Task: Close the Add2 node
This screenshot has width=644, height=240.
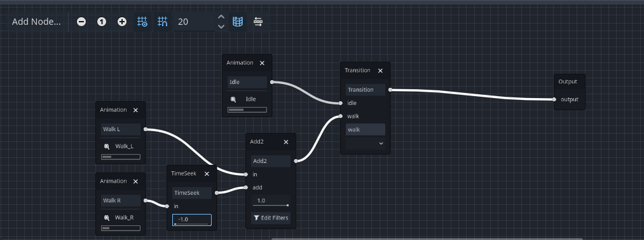Action: tap(286, 142)
